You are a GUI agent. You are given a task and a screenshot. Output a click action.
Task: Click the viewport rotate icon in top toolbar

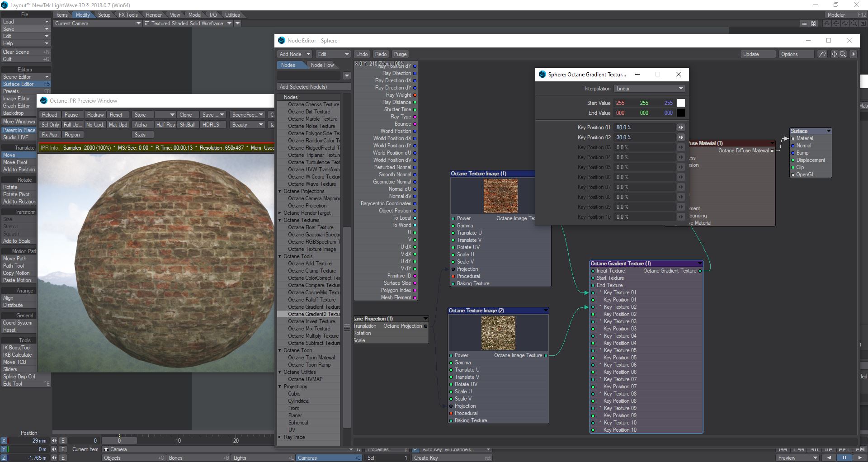click(844, 24)
